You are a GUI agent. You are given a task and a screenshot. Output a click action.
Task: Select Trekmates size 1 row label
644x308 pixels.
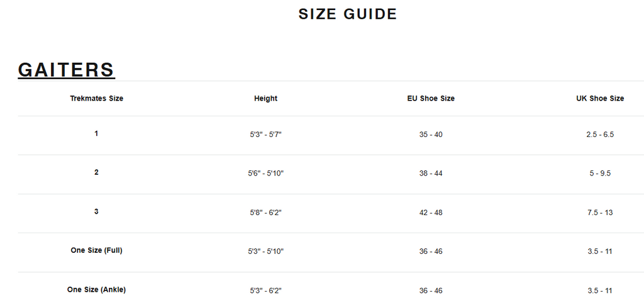click(96, 134)
